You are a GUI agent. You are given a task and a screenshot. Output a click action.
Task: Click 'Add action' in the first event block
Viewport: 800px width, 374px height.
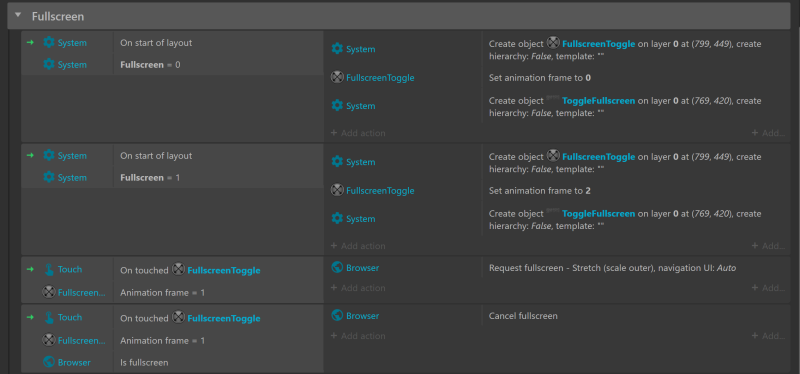point(358,133)
